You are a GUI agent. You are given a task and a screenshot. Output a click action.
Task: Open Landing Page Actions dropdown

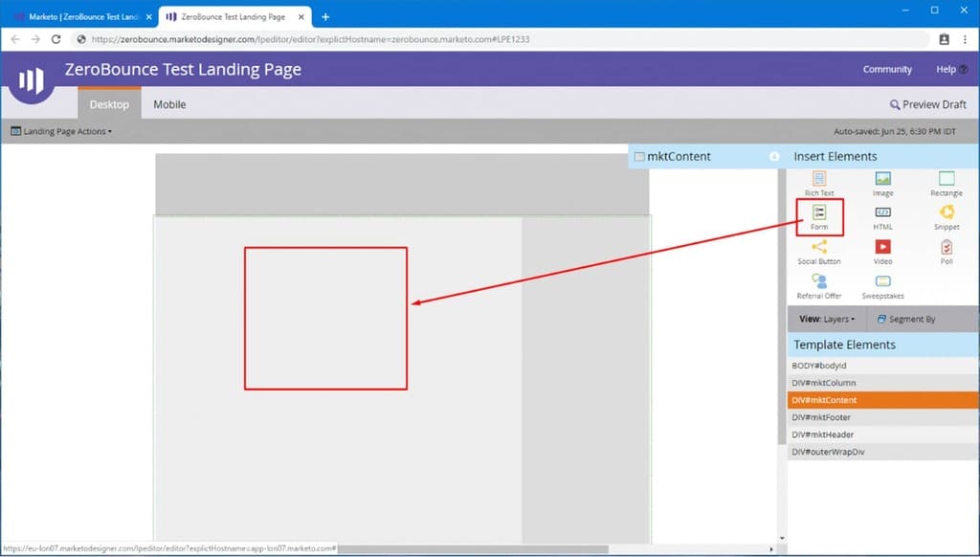61,131
